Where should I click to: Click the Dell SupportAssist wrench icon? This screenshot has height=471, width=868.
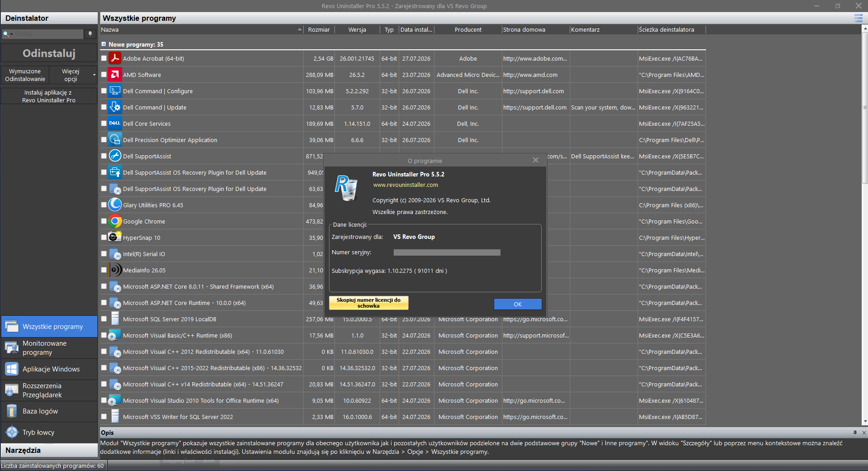(115, 156)
